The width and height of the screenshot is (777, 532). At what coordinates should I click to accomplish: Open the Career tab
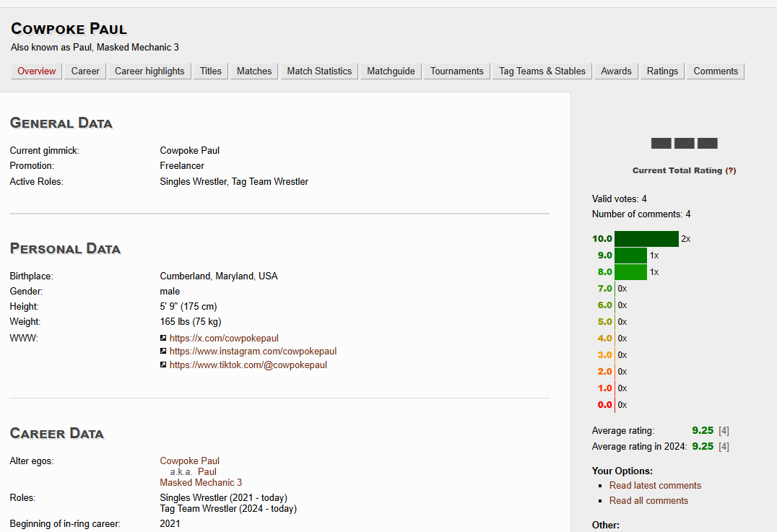[85, 71]
